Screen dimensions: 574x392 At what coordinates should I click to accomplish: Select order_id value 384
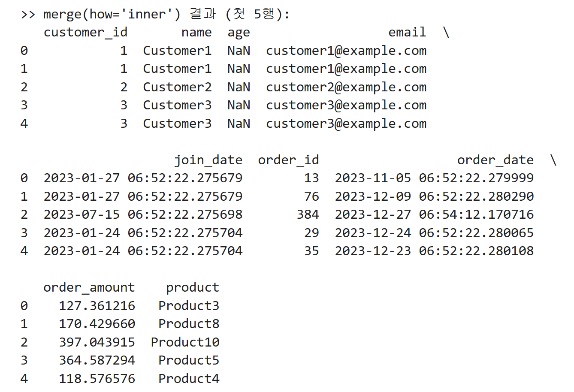point(308,214)
